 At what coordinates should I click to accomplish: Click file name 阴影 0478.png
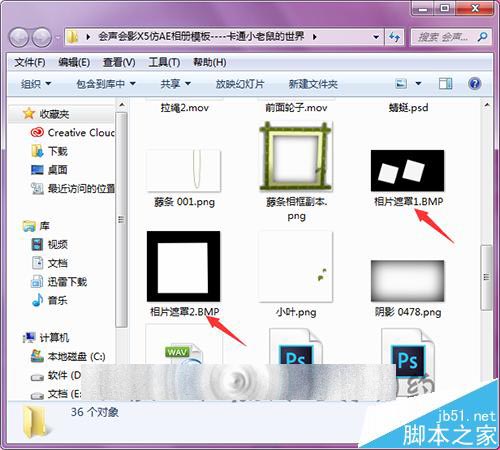408,312
